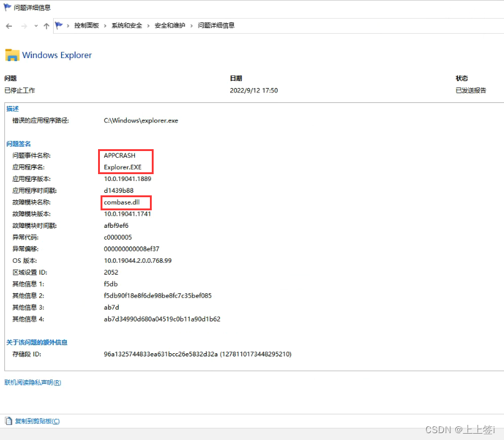The height and width of the screenshot is (440, 504).
Task: Select value f5db
Action: (x=111, y=284)
